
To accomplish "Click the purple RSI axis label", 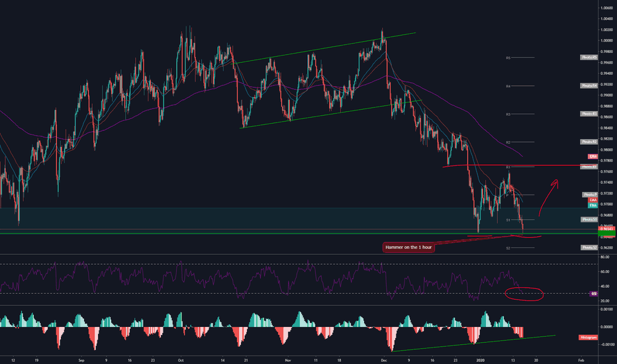I will click(x=594, y=293).
